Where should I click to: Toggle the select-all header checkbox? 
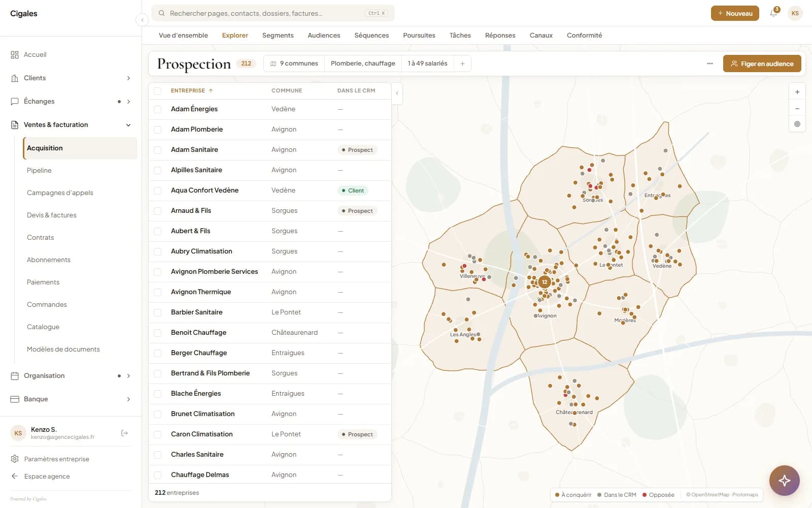[158, 91]
